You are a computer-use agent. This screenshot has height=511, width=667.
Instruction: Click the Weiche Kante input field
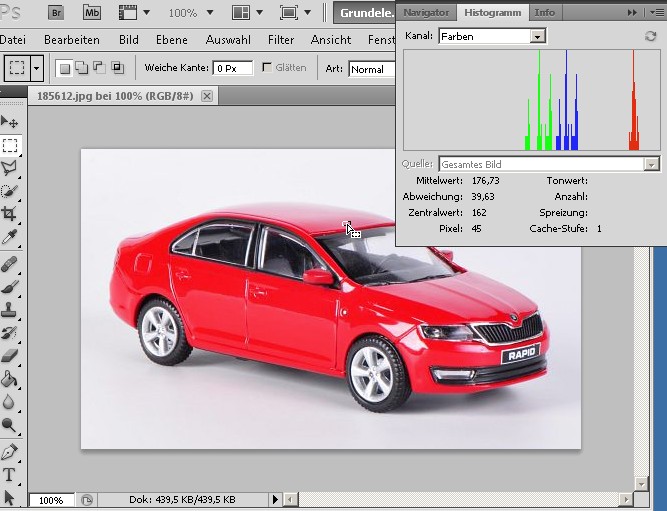click(x=233, y=68)
